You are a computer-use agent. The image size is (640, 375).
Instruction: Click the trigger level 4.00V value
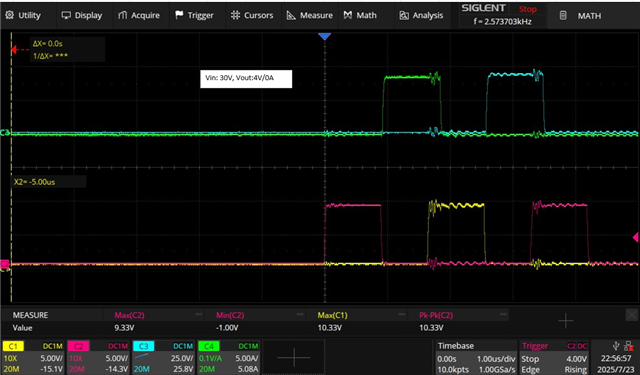click(576, 359)
